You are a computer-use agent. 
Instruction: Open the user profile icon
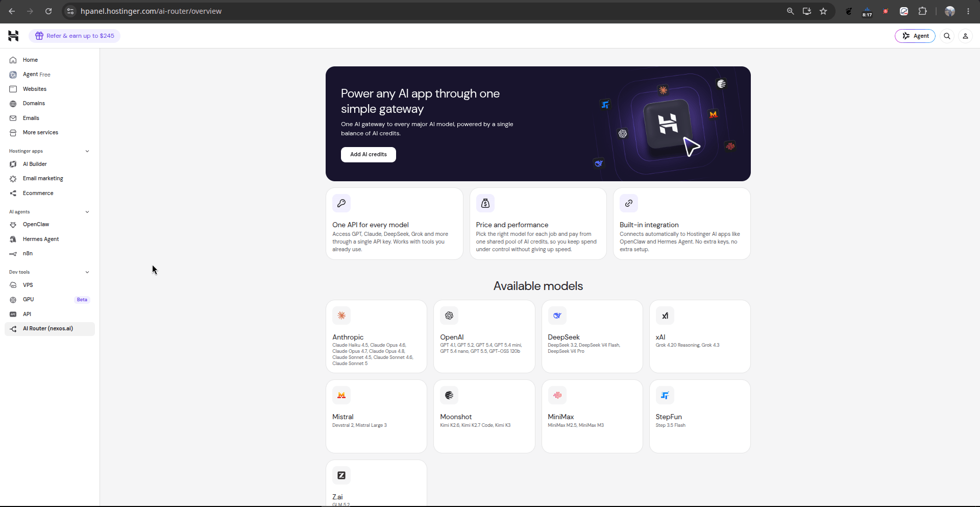[965, 36]
